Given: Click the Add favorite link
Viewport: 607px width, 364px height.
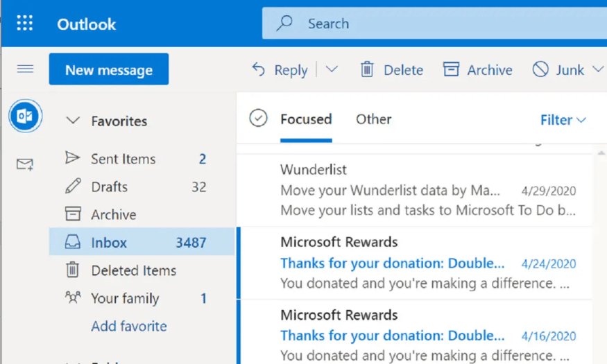Looking at the screenshot, I should coord(129,326).
